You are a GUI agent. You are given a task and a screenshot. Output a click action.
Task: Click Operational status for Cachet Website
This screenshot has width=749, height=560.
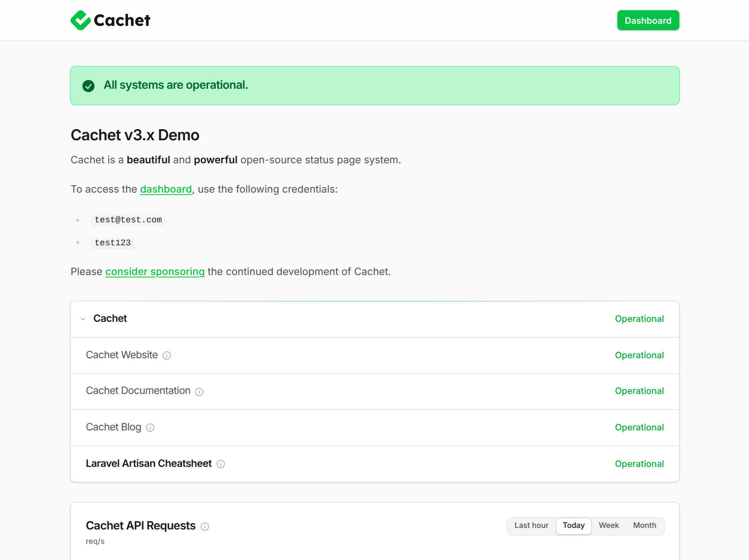(639, 355)
